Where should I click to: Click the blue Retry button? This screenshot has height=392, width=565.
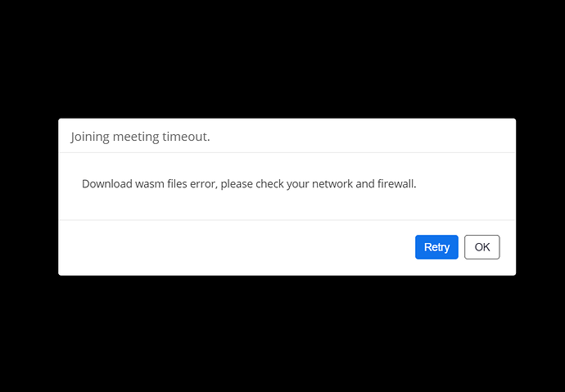click(436, 247)
